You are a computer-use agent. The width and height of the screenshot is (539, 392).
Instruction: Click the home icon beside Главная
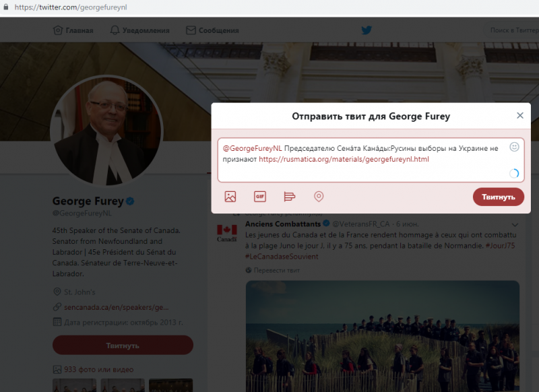pyautogui.click(x=58, y=30)
